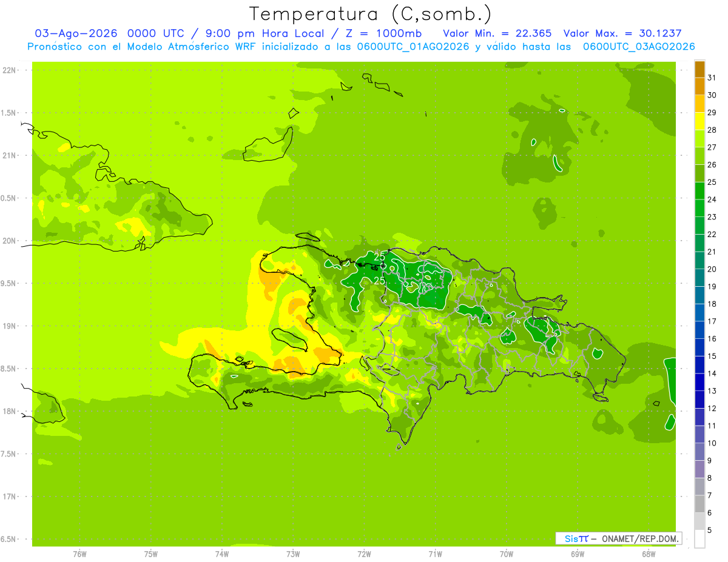Click the "22N" latitude label
This screenshot has width=728, height=562.
[10, 70]
